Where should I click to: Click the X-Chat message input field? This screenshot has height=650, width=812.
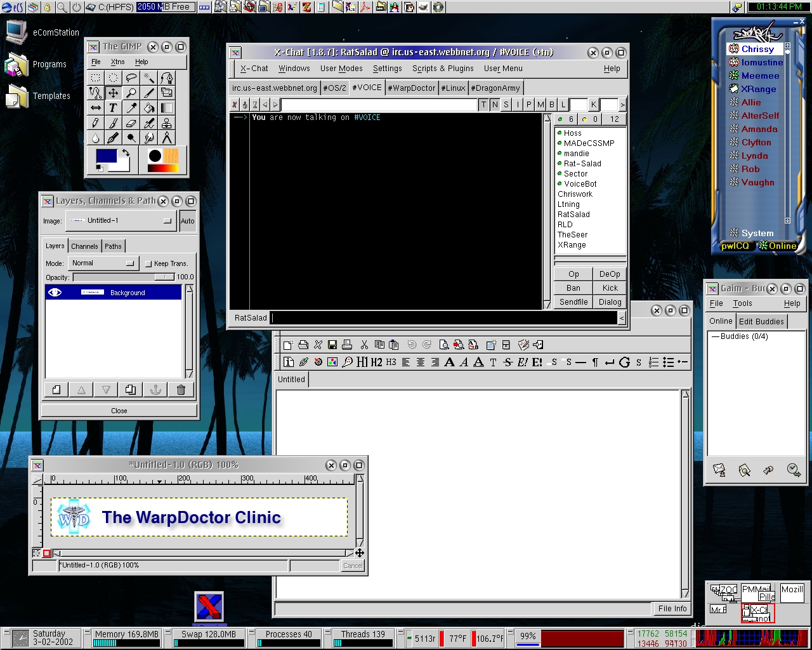coord(444,317)
